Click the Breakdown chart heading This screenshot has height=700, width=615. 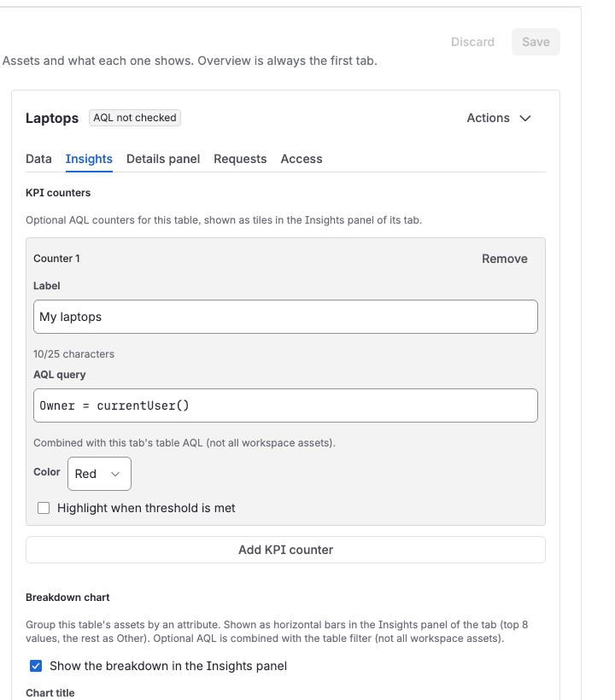point(67,598)
